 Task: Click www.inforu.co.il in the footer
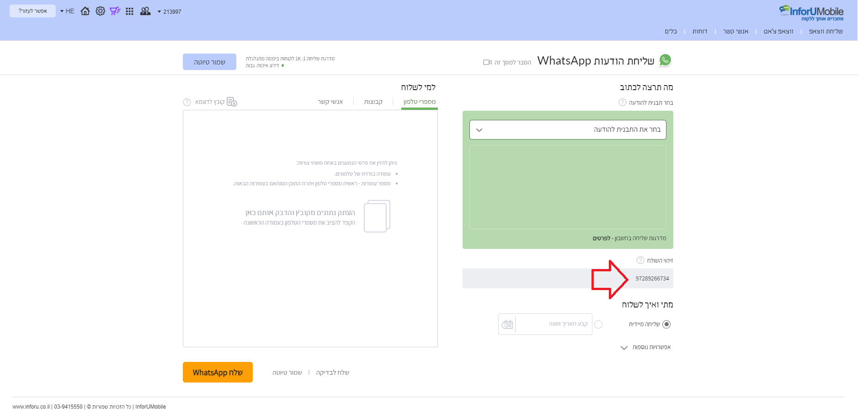coord(31,407)
